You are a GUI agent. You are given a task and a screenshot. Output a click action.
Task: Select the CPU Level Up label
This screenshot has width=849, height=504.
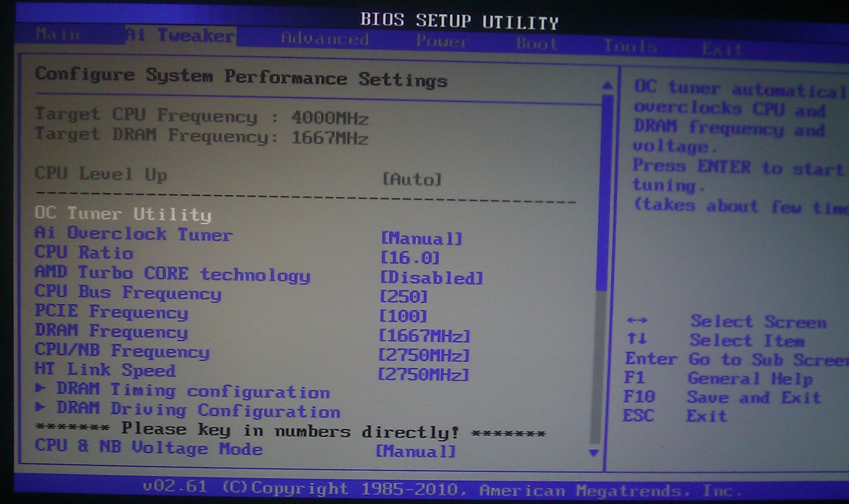point(101,174)
